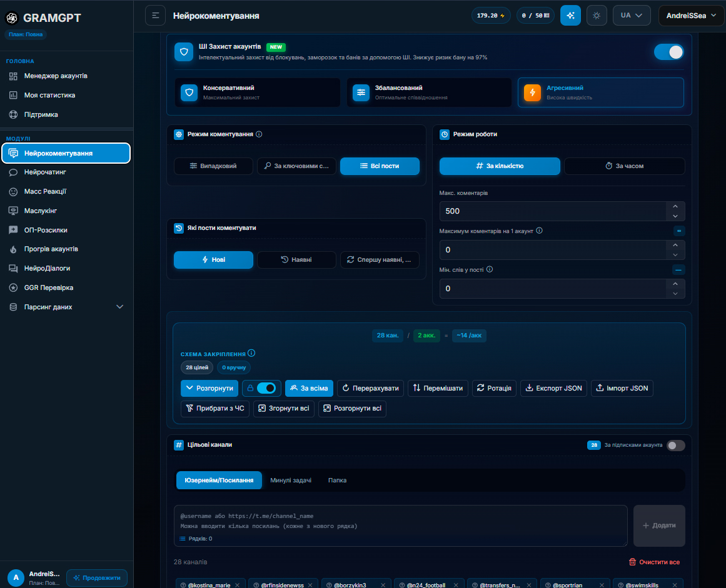
Task: Expand the Парсинг даних sidebar section
Action: click(67, 307)
